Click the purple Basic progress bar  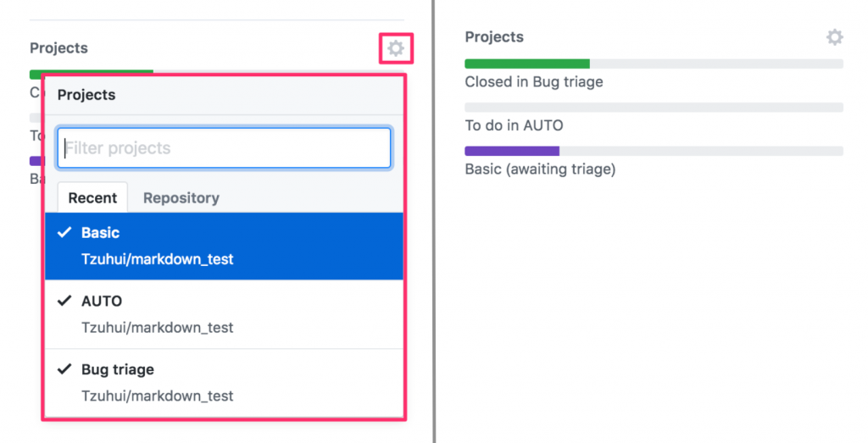512,151
